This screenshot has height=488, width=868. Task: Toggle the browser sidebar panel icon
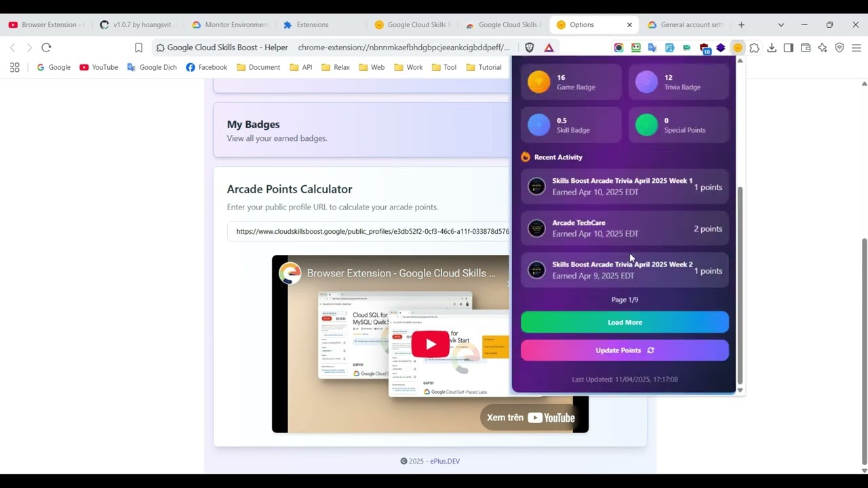788,47
